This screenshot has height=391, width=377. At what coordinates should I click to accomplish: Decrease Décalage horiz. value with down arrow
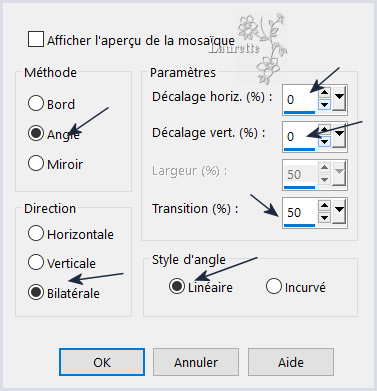(324, 105)
